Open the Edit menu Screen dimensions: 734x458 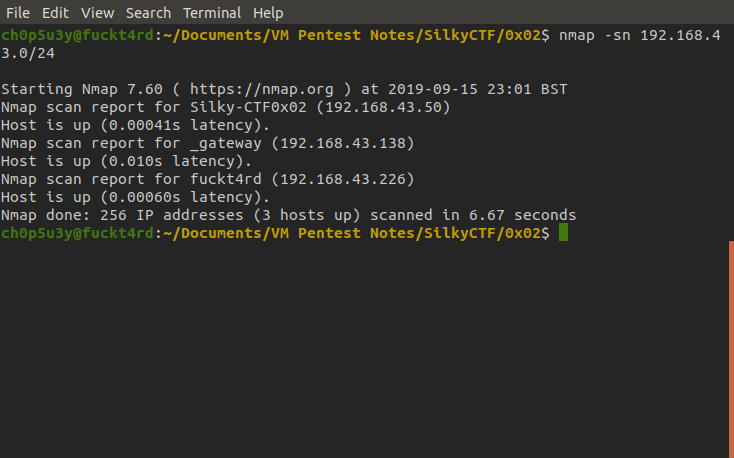pyautogui.click(x=55, y=13)
